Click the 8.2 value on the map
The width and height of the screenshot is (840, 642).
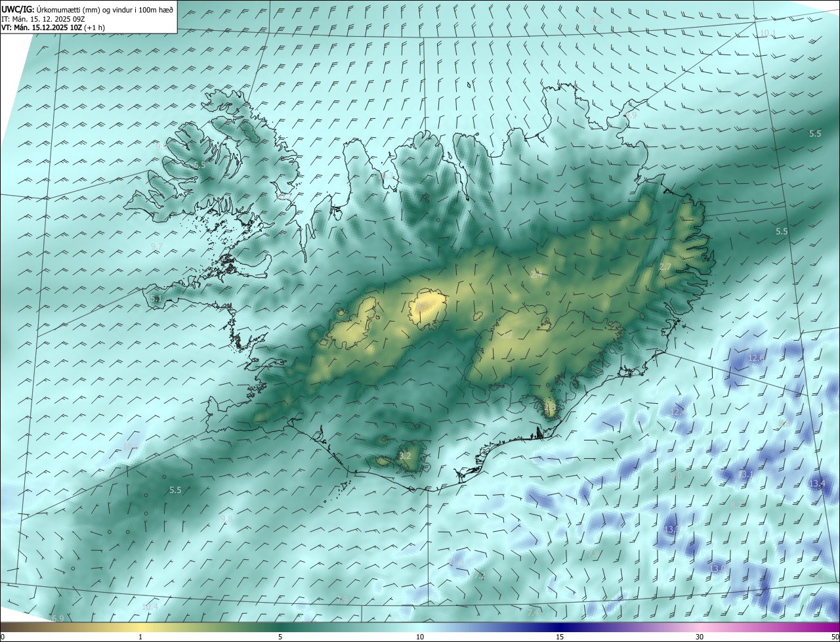point(736,505)
